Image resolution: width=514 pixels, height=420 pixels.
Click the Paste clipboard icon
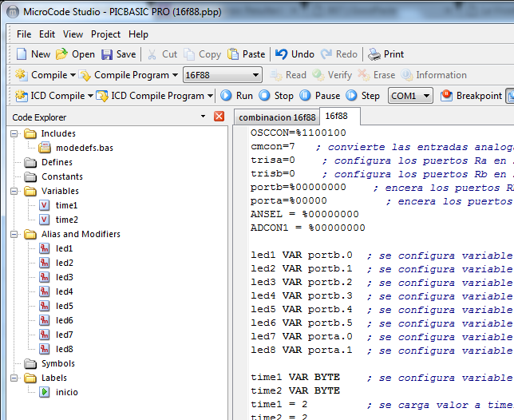233,54
